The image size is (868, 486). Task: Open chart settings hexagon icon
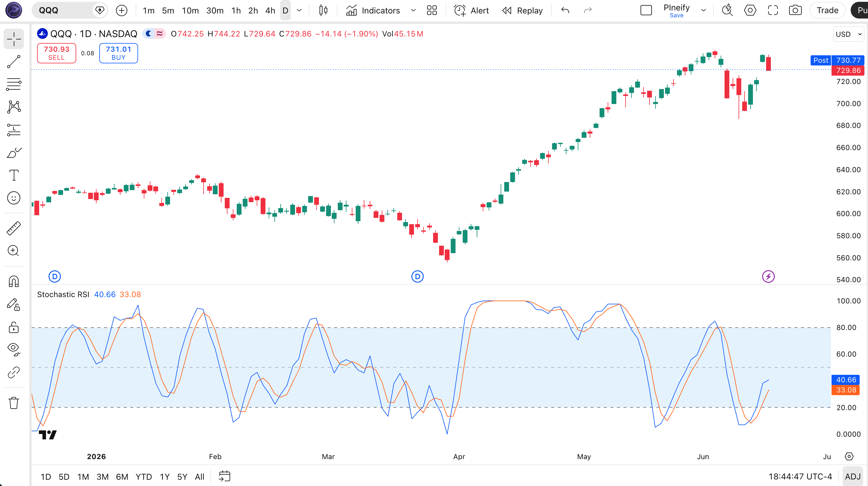(x=750, y=10)
